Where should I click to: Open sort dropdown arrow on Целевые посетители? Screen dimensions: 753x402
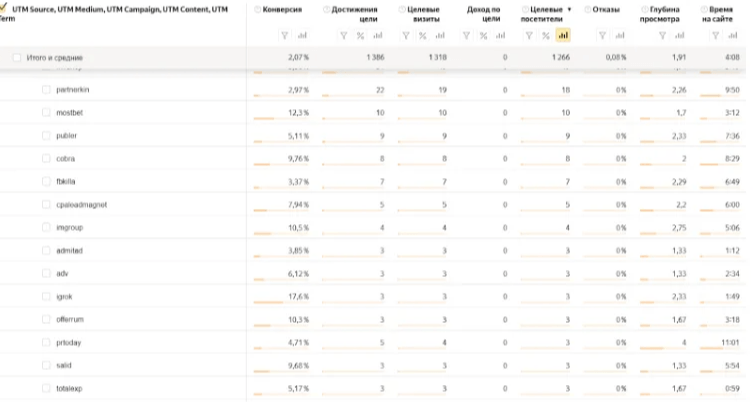tap(570, 9)
